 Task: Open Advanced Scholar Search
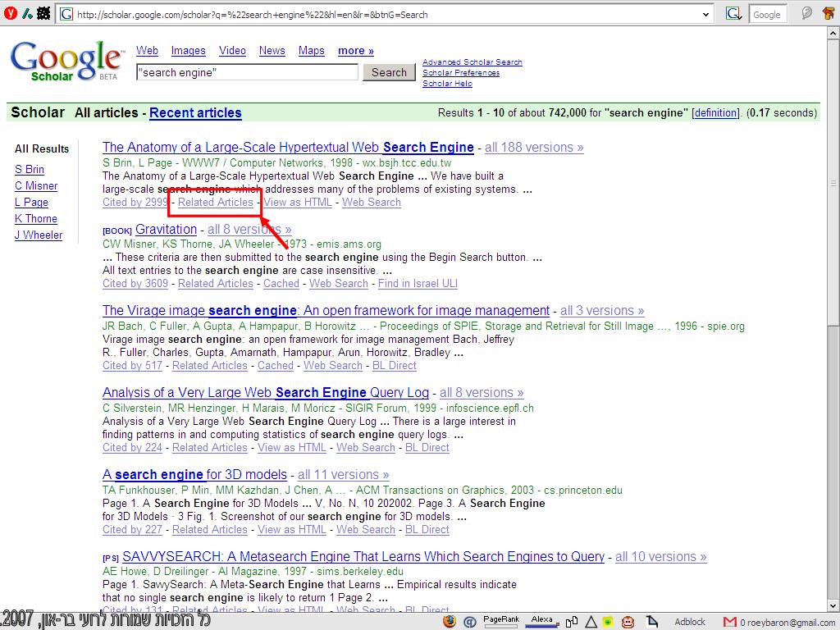tap(472, 62)
